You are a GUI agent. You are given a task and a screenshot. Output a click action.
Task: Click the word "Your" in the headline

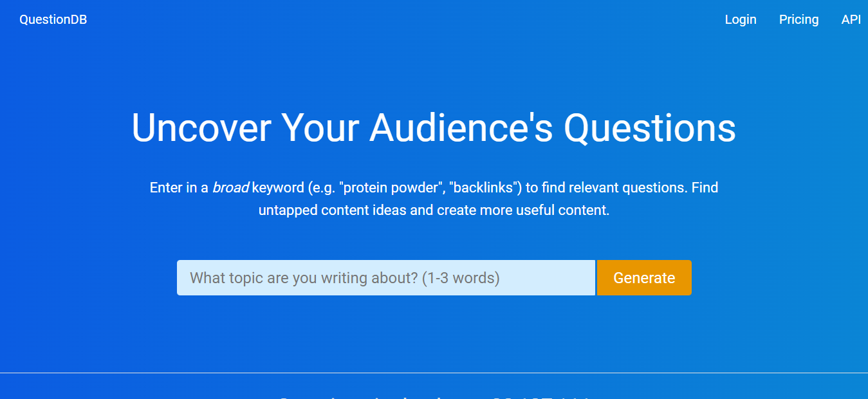tap(320, 127)
